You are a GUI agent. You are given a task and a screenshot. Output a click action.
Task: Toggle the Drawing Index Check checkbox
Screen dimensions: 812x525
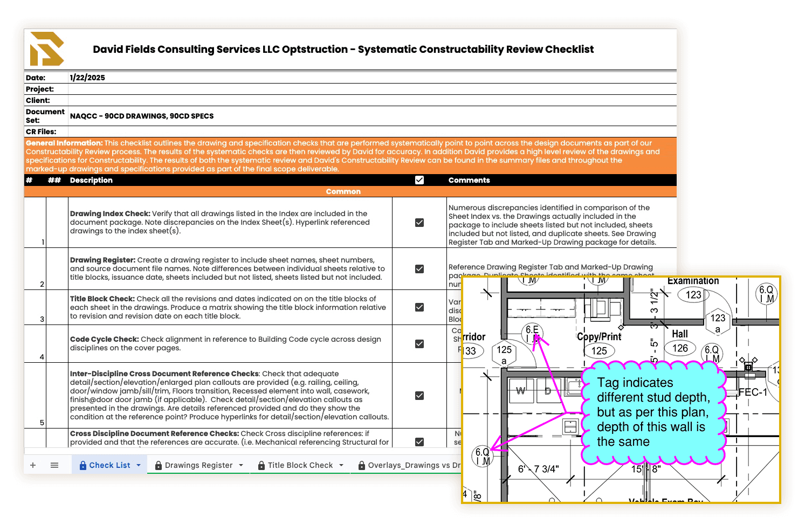(x=419, y=223)
